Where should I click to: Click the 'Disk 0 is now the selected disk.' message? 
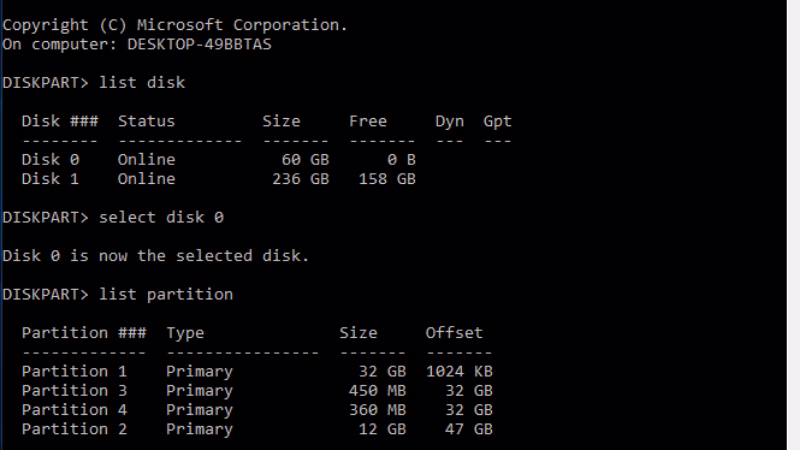(x=156, y=256)
